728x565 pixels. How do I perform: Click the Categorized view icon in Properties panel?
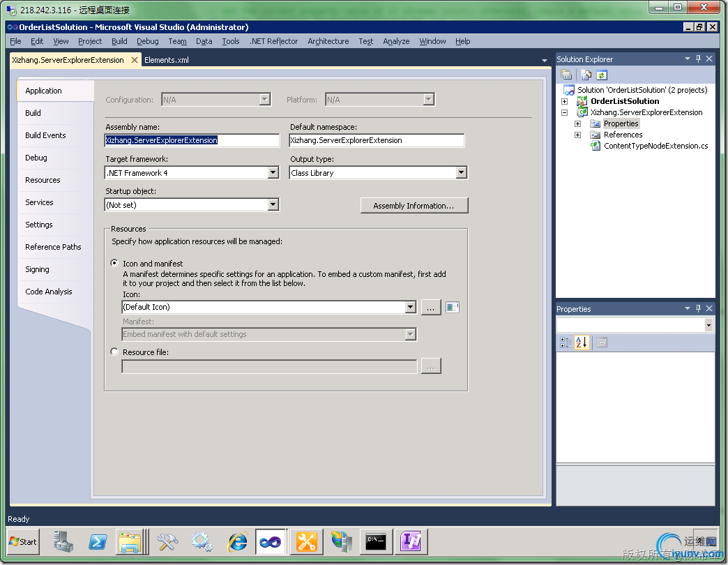pyautogui.click(x=566, y=342)
